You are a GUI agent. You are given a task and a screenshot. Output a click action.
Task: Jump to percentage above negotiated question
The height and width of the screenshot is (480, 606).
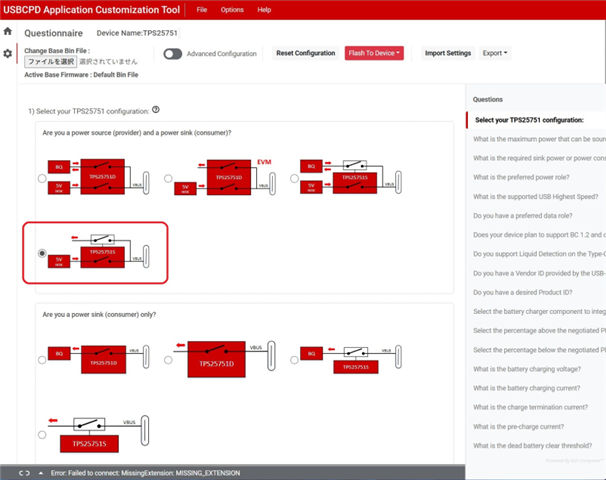pos(539,330)
